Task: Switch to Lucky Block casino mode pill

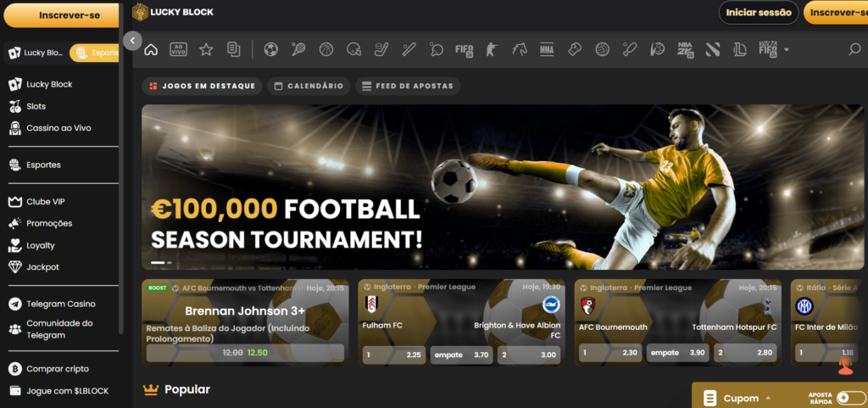Action: [37, 53]
